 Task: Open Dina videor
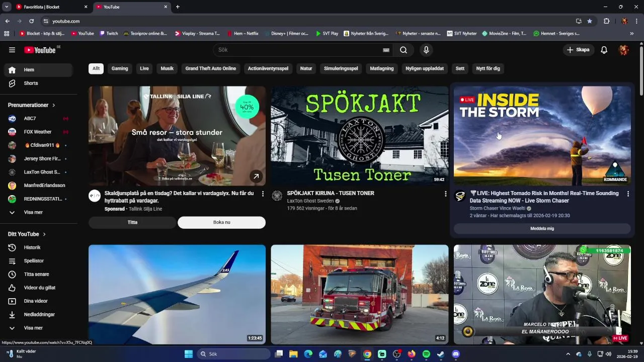point(38,301)
